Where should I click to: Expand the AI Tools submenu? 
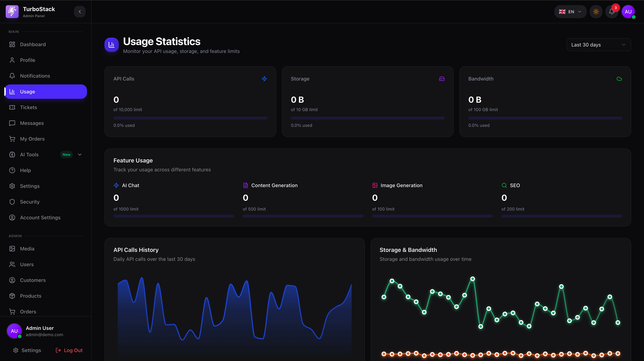point(80,155)
